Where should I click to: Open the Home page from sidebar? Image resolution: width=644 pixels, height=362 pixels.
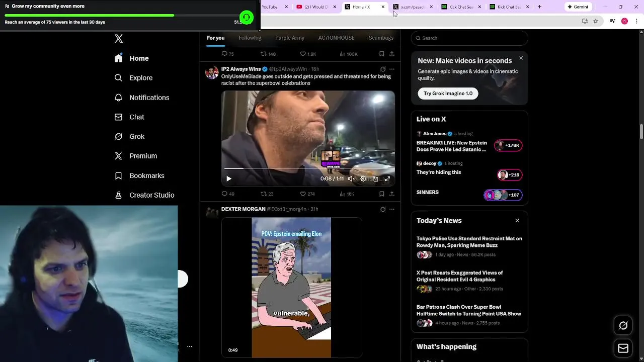click(x=131, y=58)
